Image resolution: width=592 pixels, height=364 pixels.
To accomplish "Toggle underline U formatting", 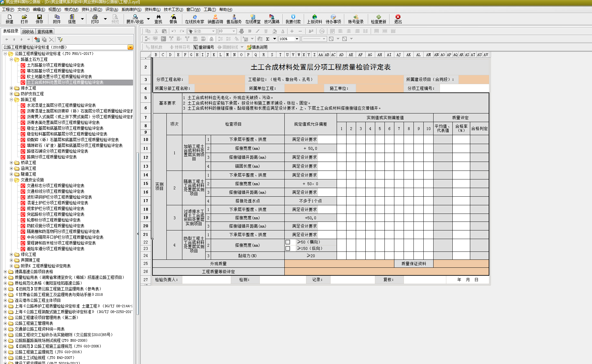I will tap(266, 31).
